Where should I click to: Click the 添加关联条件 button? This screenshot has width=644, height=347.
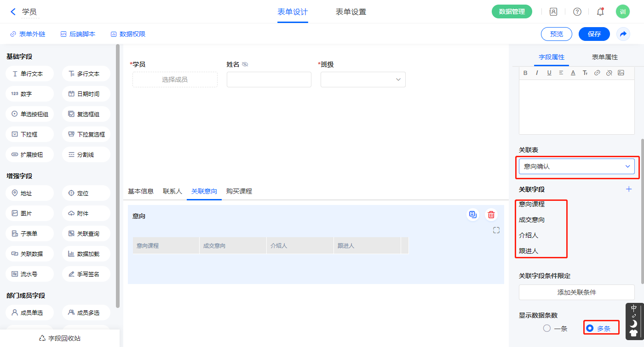pos(576,292)
